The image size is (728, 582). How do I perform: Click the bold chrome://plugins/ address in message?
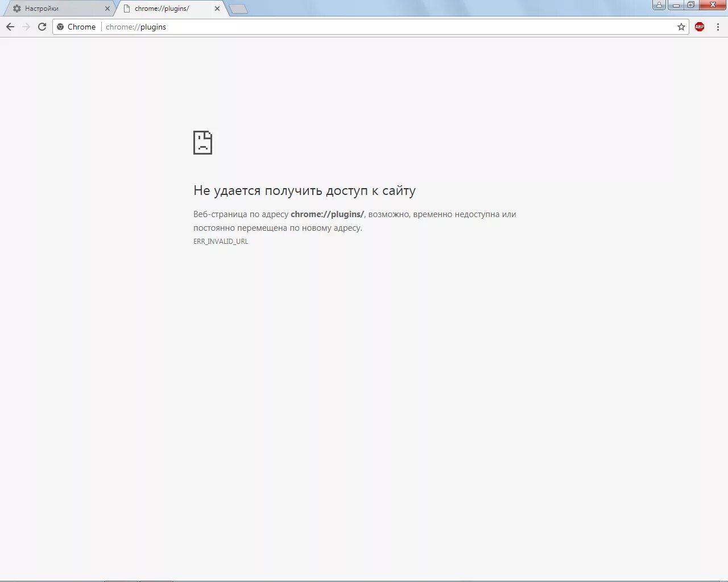(x=327, y=214)
